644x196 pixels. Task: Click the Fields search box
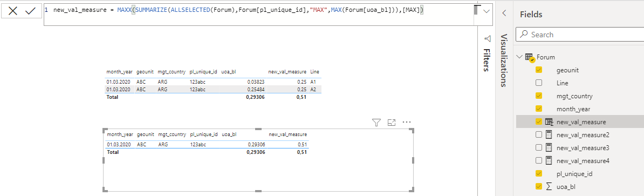click(579, 35)
